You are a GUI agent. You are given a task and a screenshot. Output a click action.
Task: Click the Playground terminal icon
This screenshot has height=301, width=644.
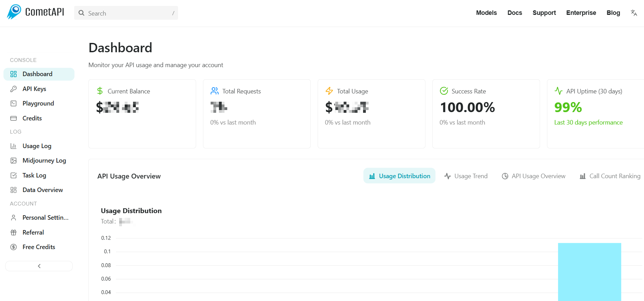pyautogui.click(x=14, y=103)
